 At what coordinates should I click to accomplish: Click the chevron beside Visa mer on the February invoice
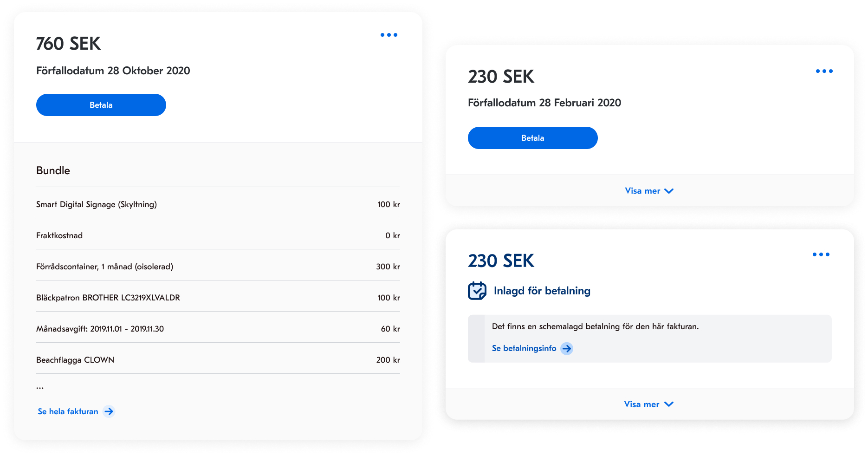tap(669, 191)
